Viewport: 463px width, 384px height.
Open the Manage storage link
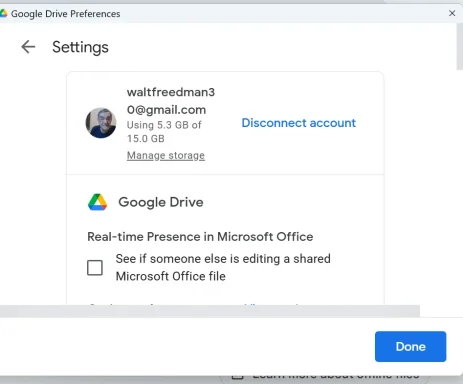click(166, 155)
